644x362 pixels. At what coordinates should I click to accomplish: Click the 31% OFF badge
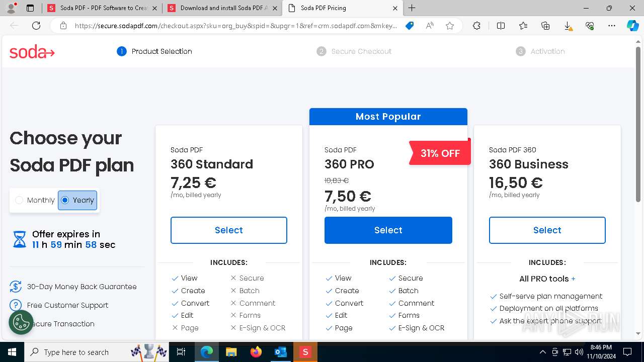coord(440,153)
